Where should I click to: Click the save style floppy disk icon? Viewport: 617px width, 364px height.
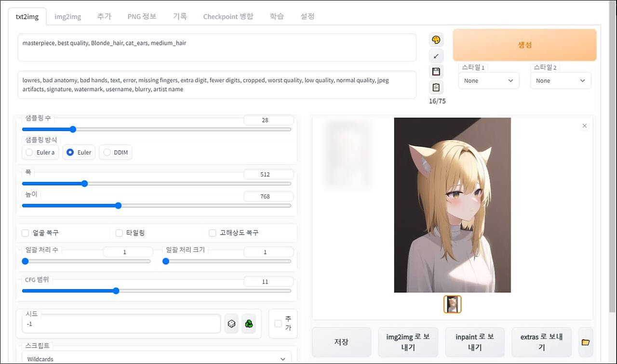pyautogui.click(x=435, y=71)
